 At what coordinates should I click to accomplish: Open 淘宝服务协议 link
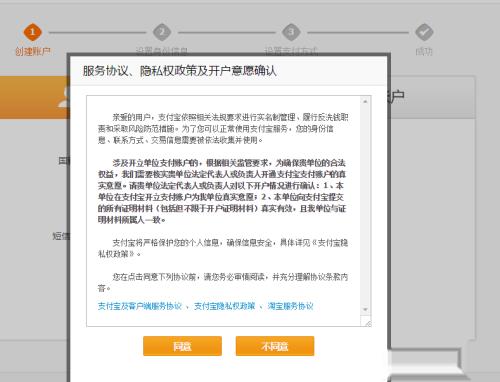pos(290,306)
